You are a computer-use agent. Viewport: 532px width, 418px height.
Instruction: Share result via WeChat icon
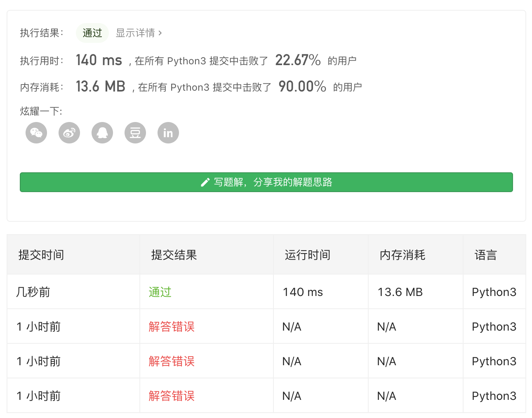coord(36,133)
